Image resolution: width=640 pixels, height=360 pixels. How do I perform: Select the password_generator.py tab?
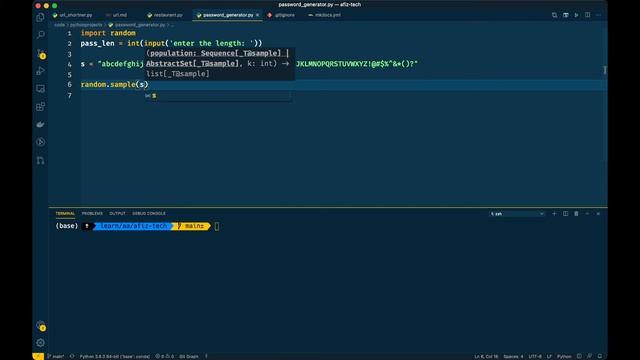click(x=228, y=15)
